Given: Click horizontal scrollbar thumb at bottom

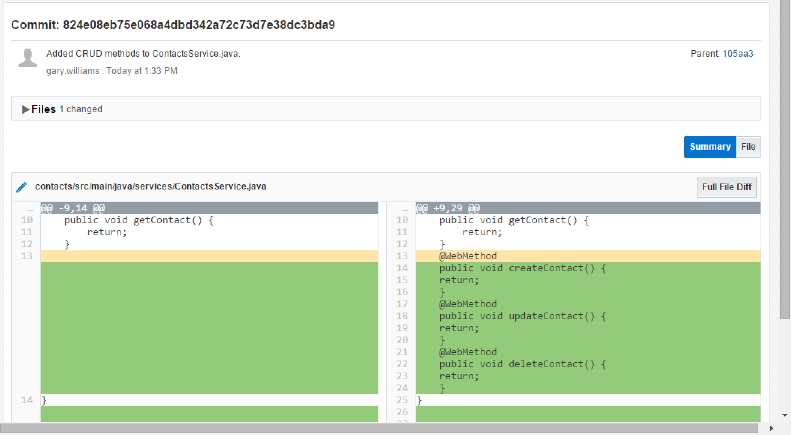Looking at the screenshot, I should (379, 428).
